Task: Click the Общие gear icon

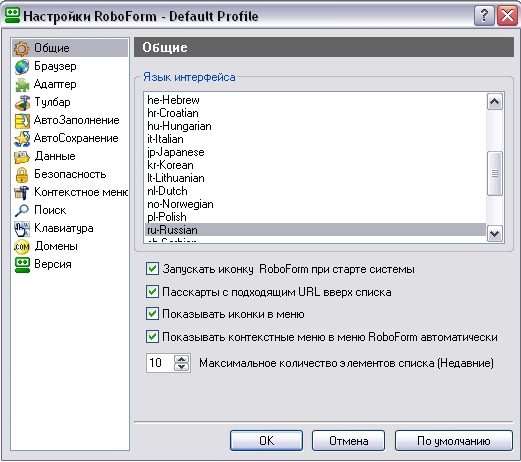Action: tap(22, 48)
